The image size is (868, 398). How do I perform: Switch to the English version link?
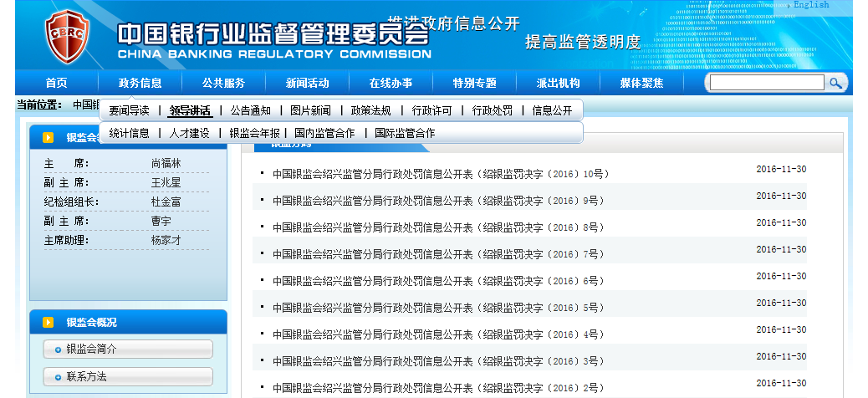[811, 5]
